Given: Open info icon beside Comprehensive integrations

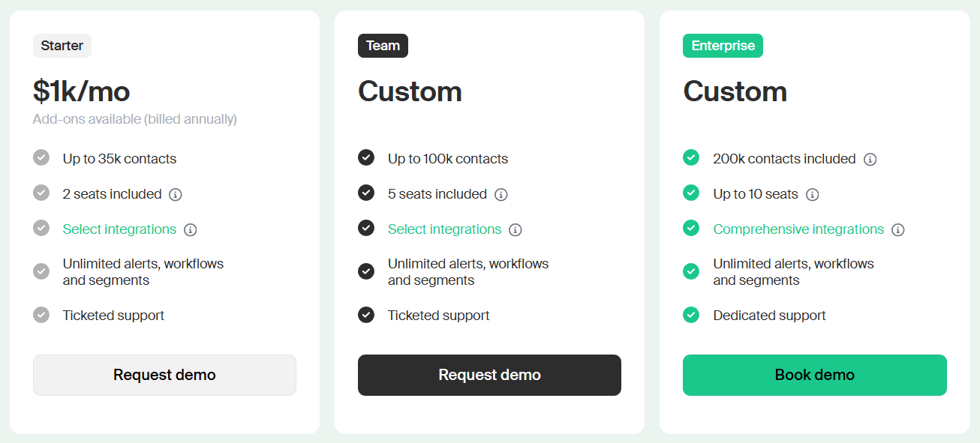Looking at the screenshot, I should 898,230.
